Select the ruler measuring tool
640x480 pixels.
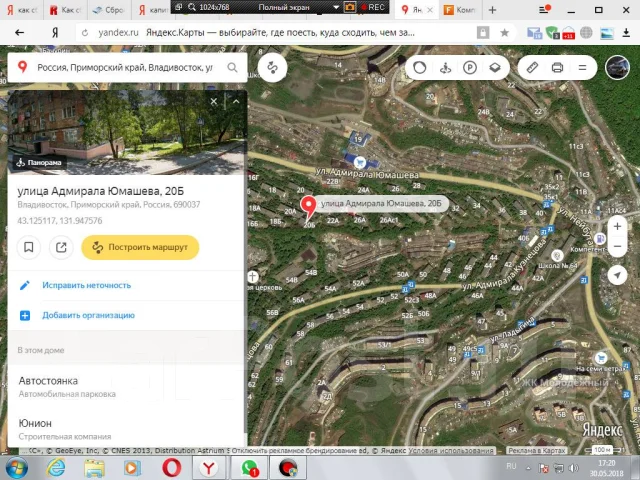[532, 67]
